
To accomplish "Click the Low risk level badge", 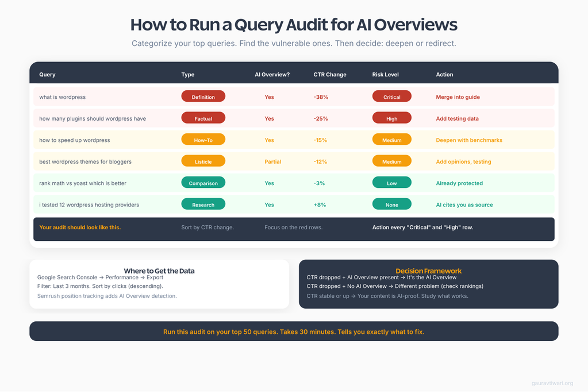I will click(x=391, y=183).
